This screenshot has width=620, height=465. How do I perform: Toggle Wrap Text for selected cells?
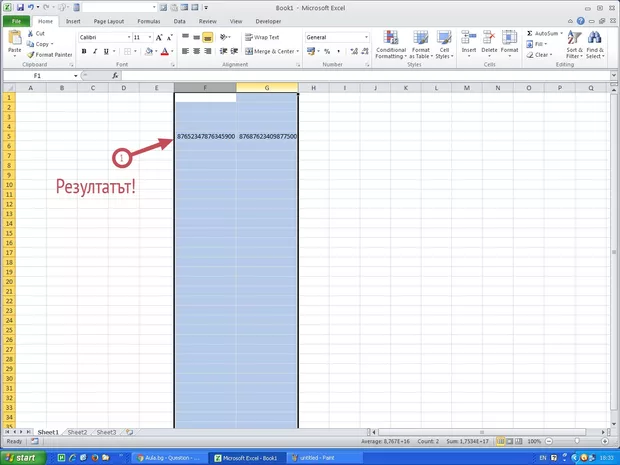click(262, 37)
